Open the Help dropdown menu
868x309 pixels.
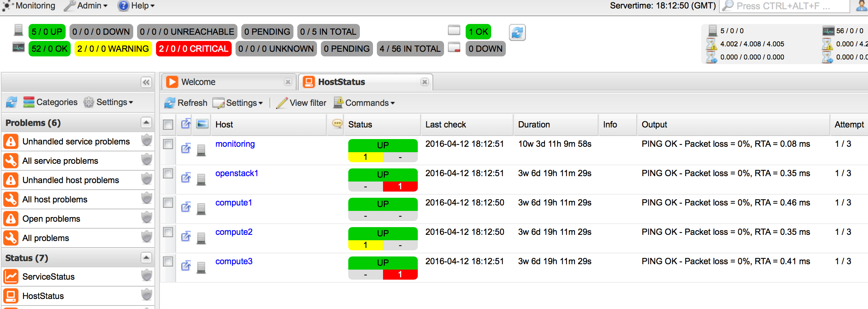point(136,6)
